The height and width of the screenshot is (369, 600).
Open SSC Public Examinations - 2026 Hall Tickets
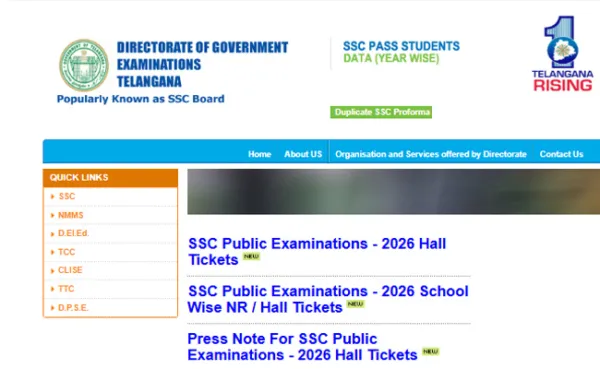[x=317, y=251]
